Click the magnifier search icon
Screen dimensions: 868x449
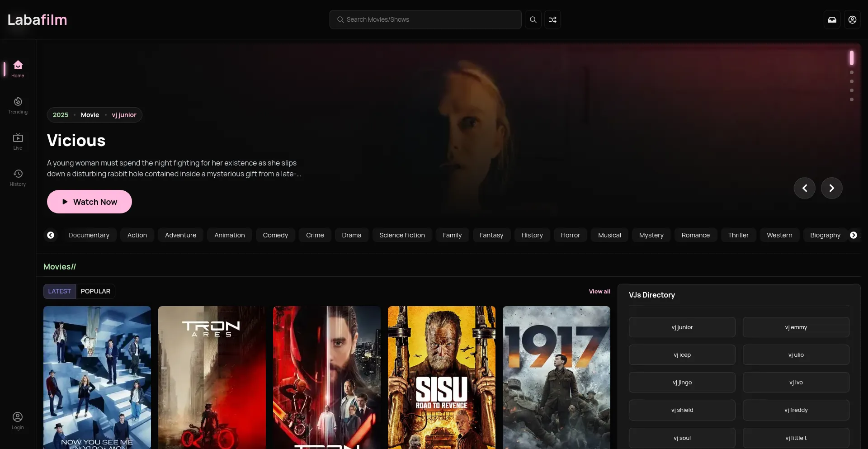tap(533, 19)
